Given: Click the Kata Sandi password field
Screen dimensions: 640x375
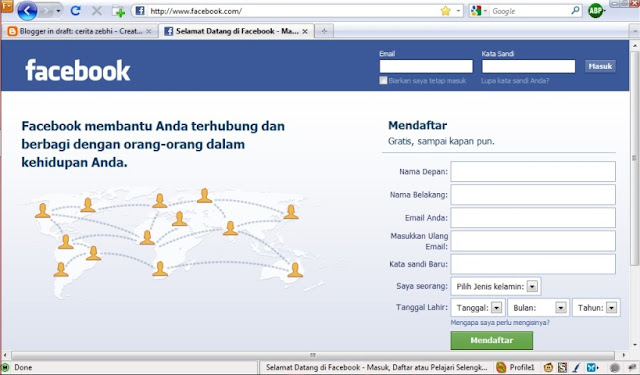Looking at the screenshot, I should (528, 66).
